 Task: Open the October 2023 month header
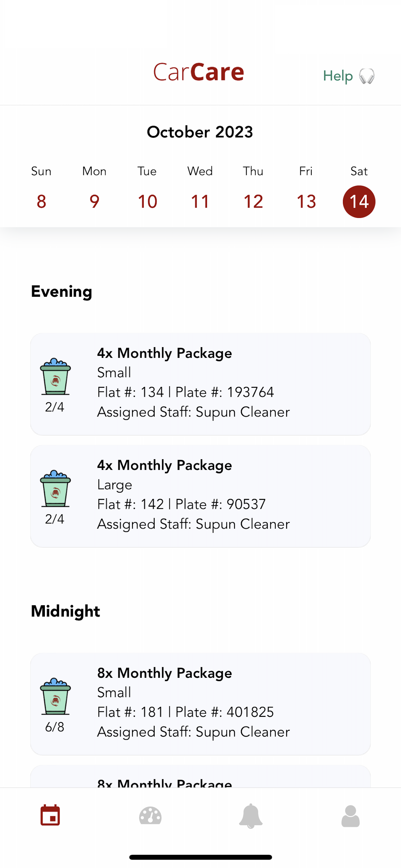point(200,132)
